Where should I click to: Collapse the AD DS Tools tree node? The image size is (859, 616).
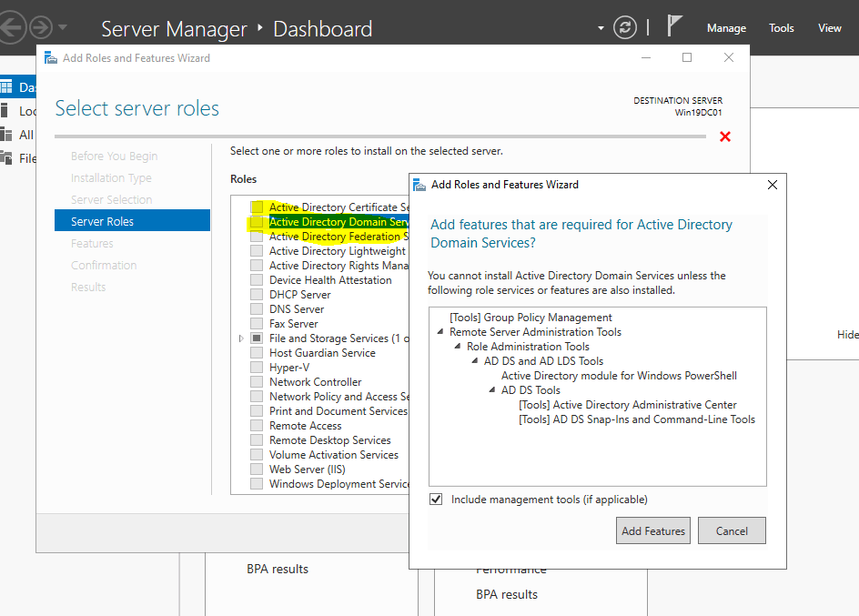click(x=492, y=391)
